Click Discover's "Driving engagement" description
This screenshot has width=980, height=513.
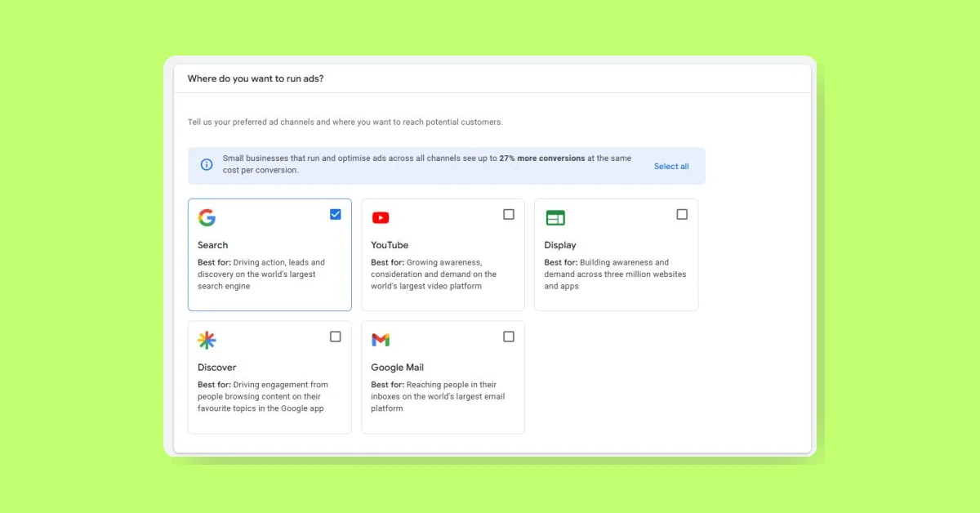point(263,396)
